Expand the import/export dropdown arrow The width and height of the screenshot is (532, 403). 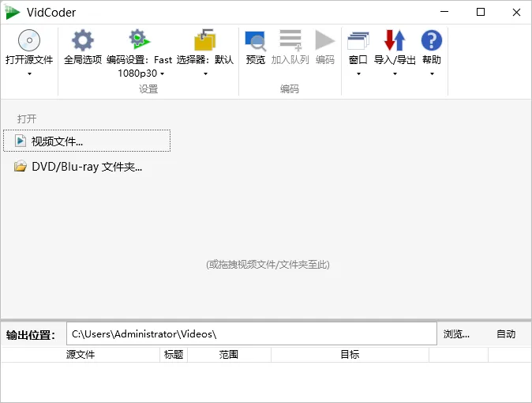[395, 73]
